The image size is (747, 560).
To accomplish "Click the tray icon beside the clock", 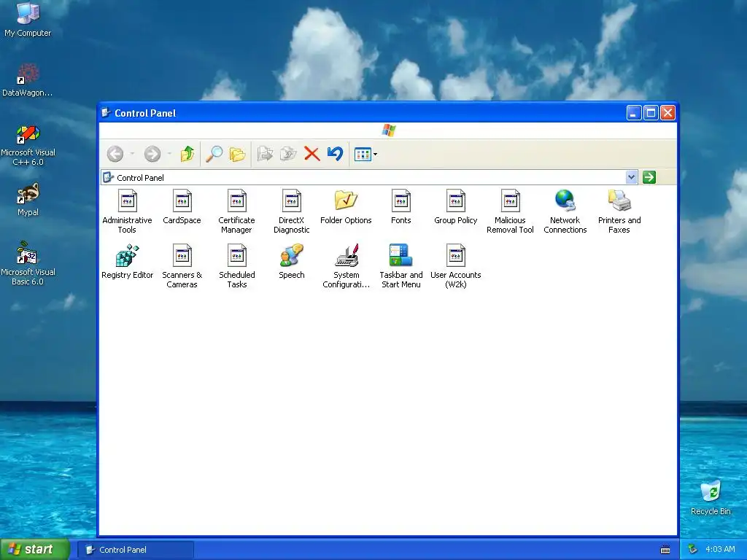I will [693, 549].
